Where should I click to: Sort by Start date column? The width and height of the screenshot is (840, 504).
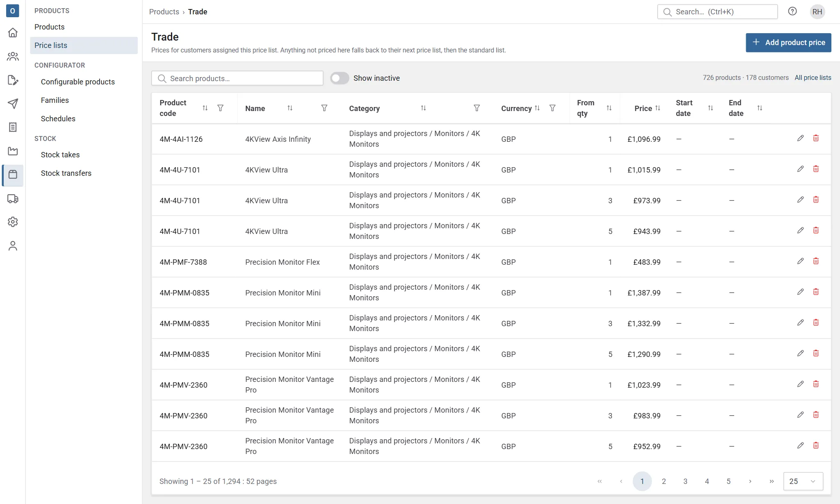[x=710, y=108]
